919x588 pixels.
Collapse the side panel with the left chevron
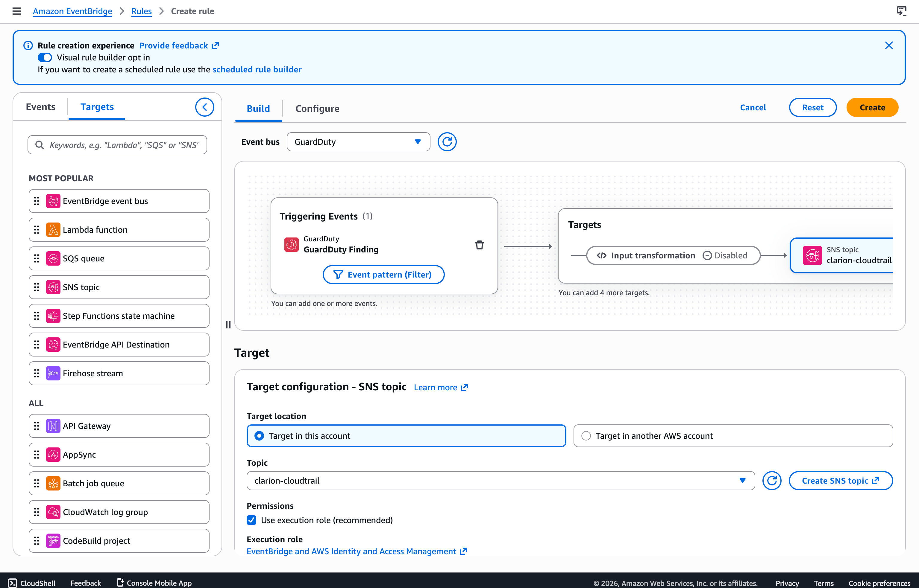pyautogui.click(x=204, y=107)
